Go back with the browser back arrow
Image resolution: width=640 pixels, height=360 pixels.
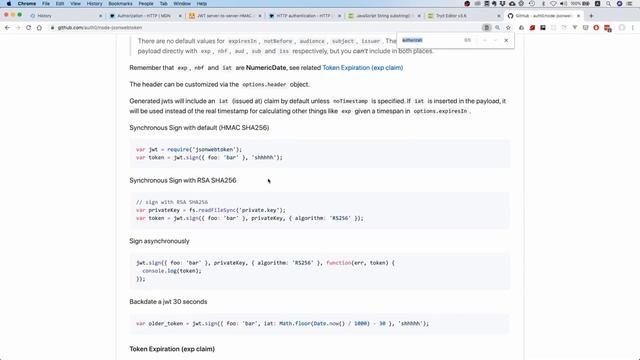(x=7, y=28)
